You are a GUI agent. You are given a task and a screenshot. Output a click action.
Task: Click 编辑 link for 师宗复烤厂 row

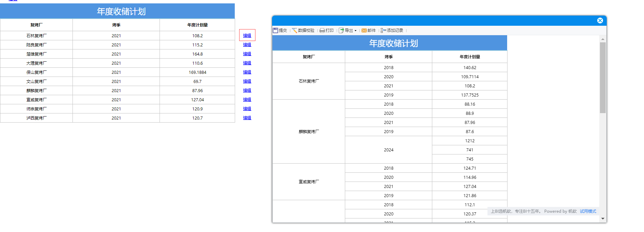pyautogui.click(x=247, y=109)
